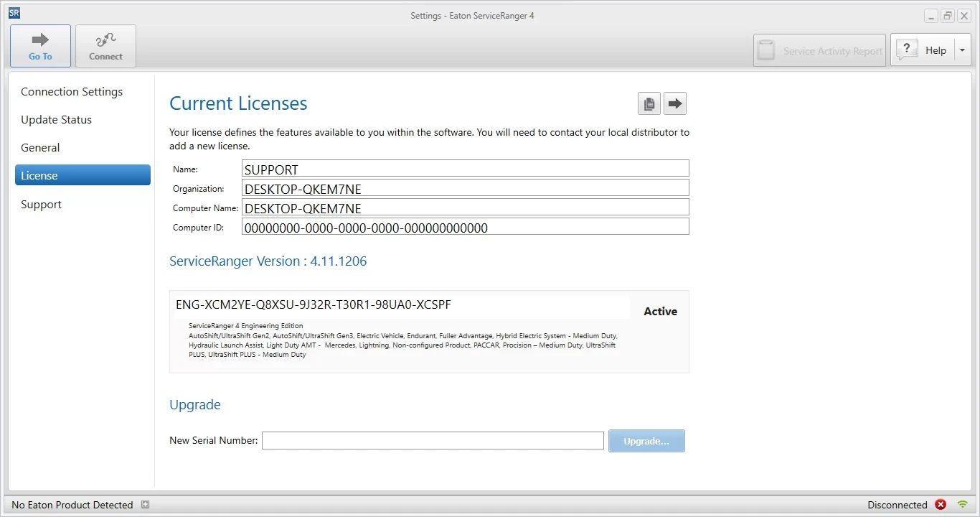This screenshot has width=980, height=517.
Task: Copy license info with clipboard icon
Action: coord(649,103)
